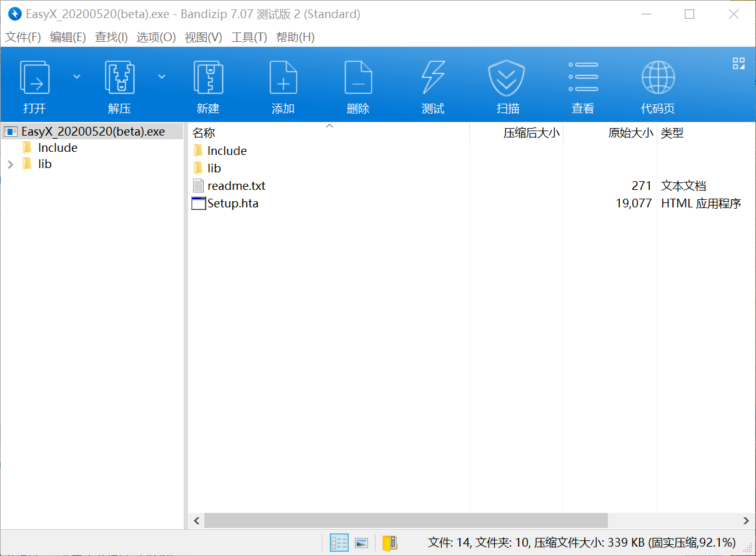Expand the Open (打开) dropdown arrow
The height and width of the screenshot is (556, 756).
77,77
